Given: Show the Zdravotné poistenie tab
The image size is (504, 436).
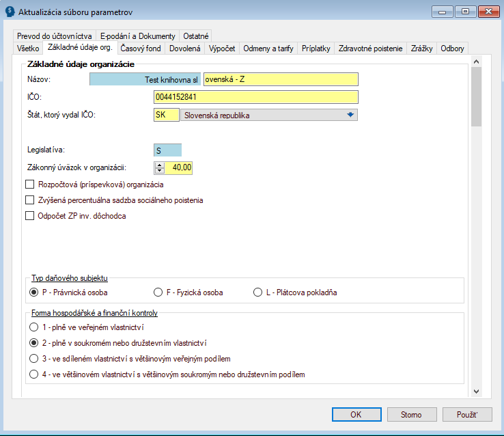Looking at the screenshot, I should (370, 49).
